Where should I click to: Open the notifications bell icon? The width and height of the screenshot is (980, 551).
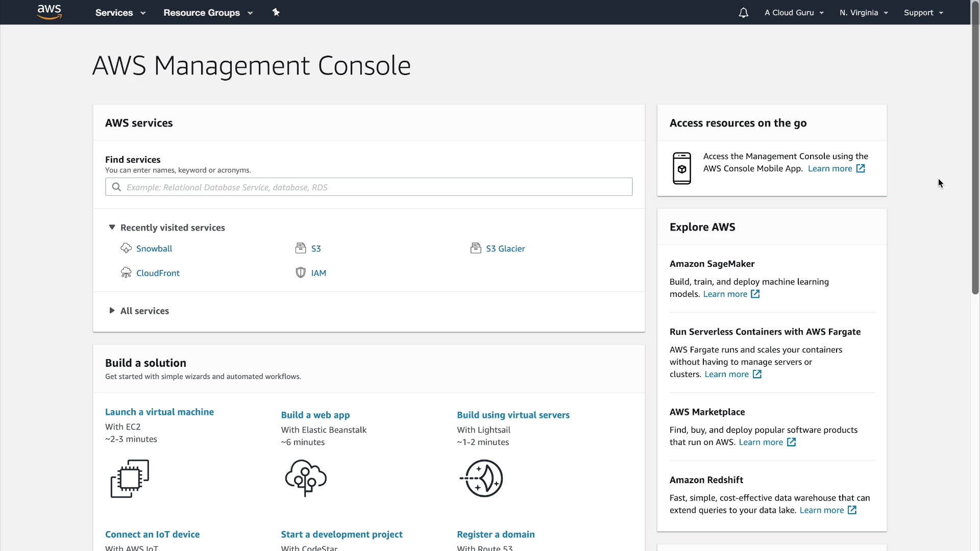click(x=743, y=13)
